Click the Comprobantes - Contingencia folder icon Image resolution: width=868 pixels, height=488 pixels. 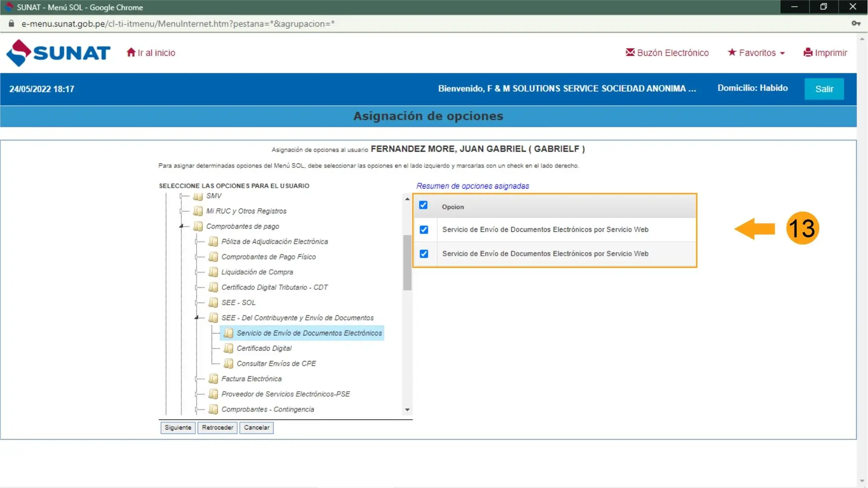point(213,409)
